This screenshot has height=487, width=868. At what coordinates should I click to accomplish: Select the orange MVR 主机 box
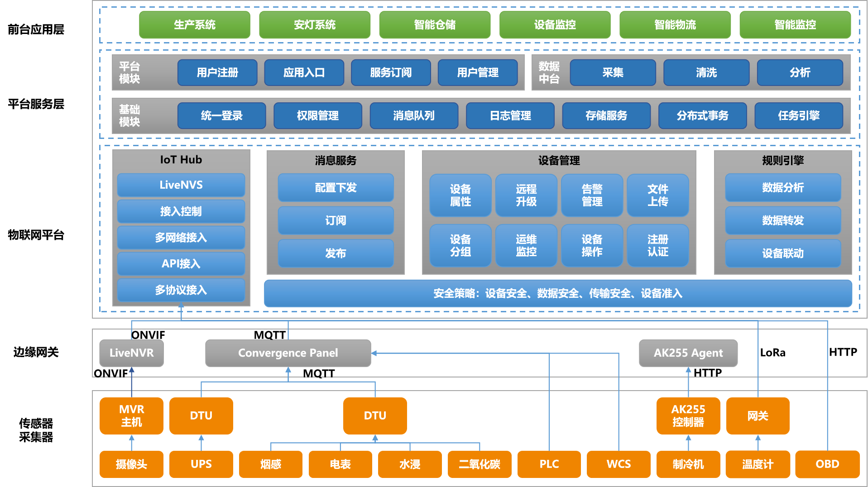point(131,416)
